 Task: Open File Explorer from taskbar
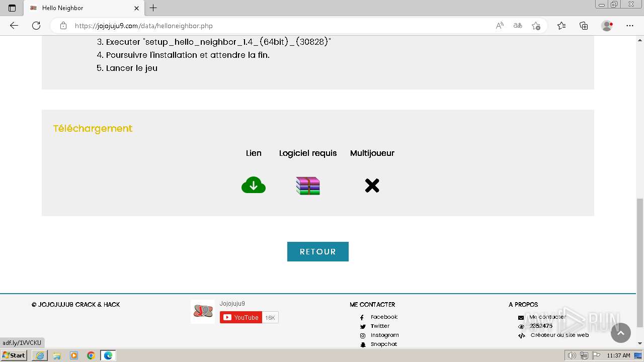(57, 355)
